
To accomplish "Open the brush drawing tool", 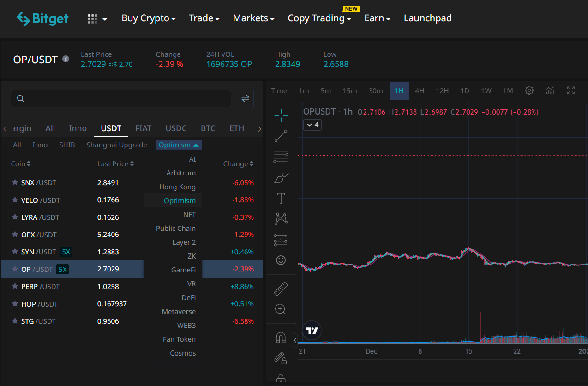I will [x=281, y=178].
